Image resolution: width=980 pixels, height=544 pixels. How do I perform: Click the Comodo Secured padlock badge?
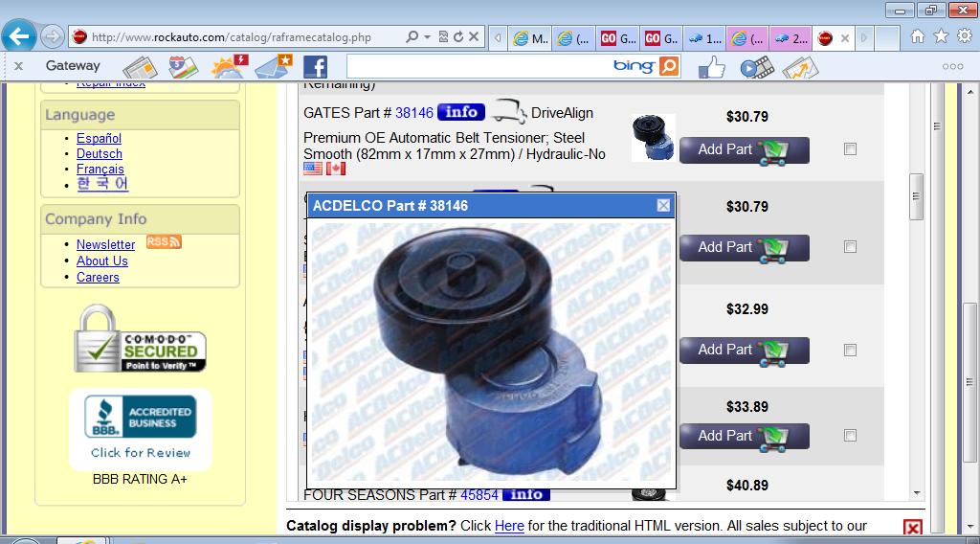click(x=140, y=339)
